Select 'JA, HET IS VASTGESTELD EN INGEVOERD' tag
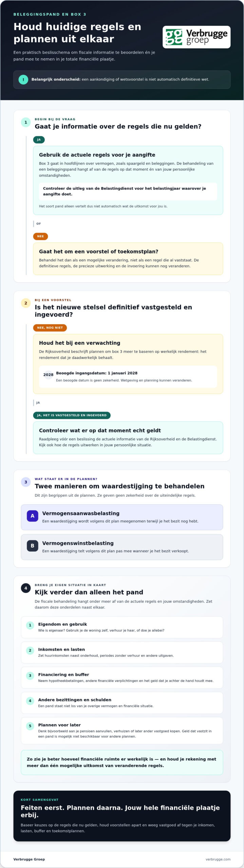Screen dimensions: 244x868 [x=72, y=415]
